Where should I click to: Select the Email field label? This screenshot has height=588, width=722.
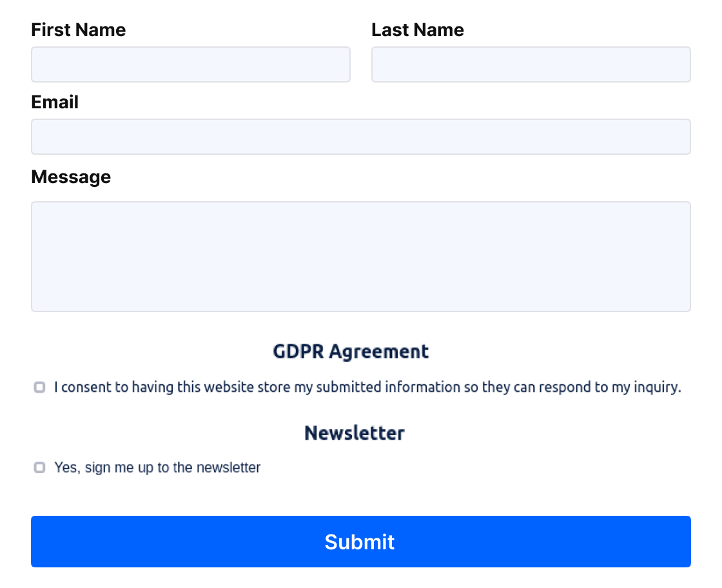pos(55,103)
